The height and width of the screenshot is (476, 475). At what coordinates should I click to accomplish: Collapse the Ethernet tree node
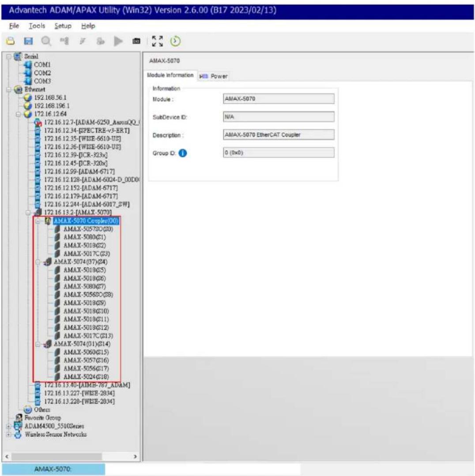click(9, 90)
